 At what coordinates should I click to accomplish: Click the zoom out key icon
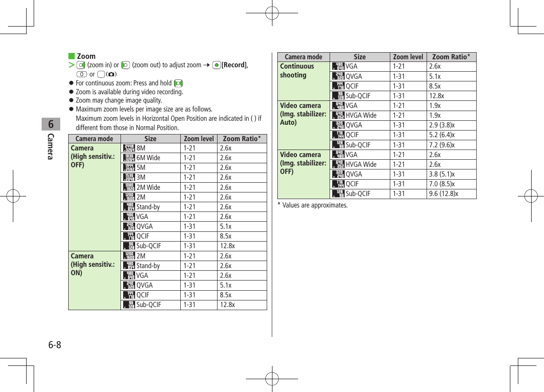point(125,65)
